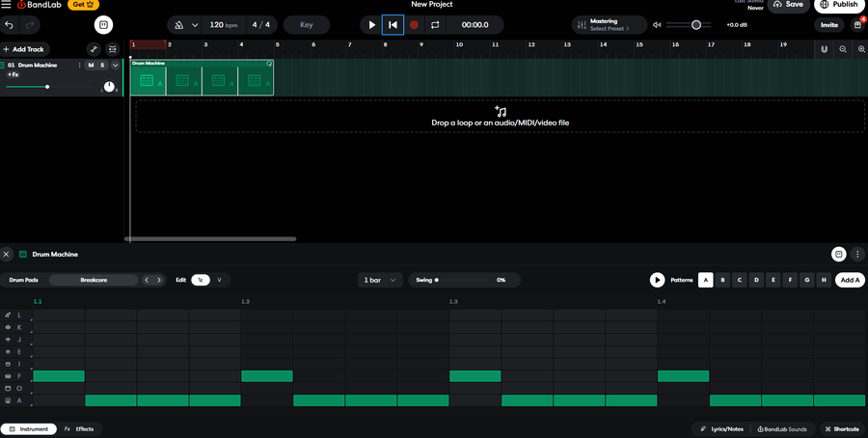Click the Drum Pads button

24,280
